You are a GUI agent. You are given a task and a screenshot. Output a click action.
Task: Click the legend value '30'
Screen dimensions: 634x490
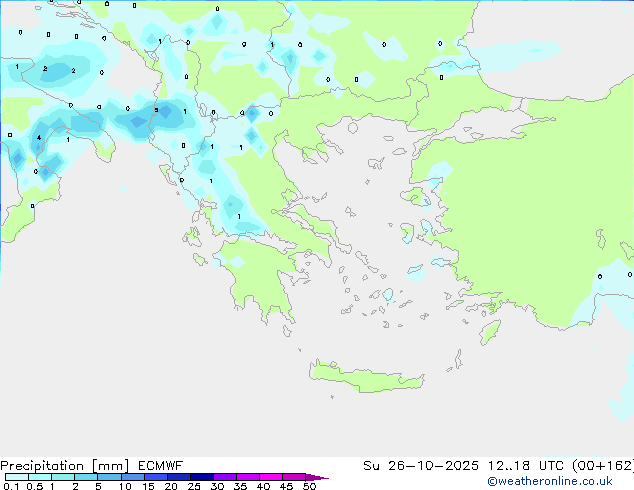tap(217, 486)
